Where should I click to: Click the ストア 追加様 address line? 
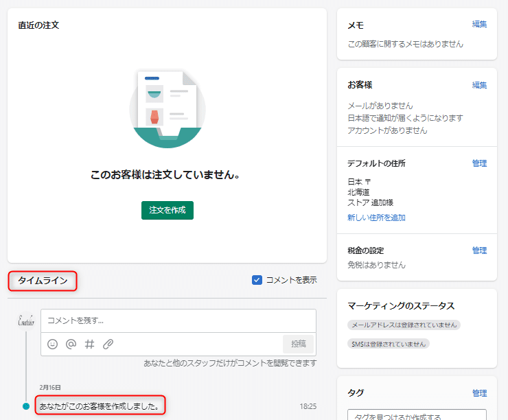(370, 202)
